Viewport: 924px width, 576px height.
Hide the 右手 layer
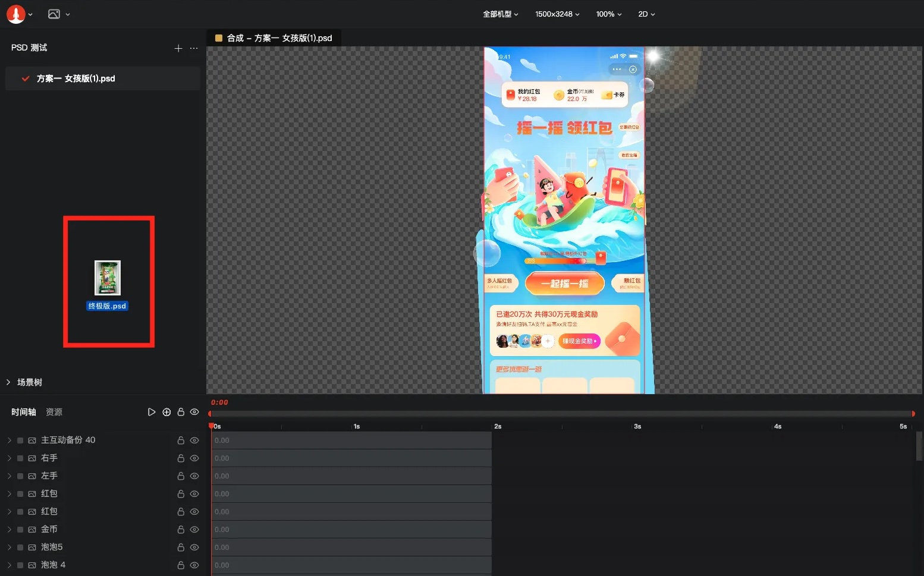point(194,458)
